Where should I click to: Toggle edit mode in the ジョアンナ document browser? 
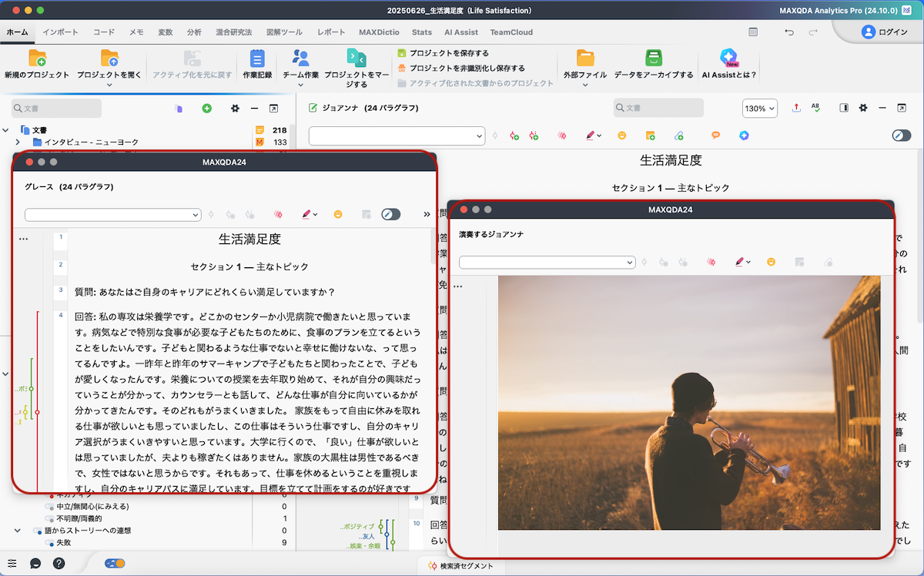pyautogui.click(x=902, y=136)
